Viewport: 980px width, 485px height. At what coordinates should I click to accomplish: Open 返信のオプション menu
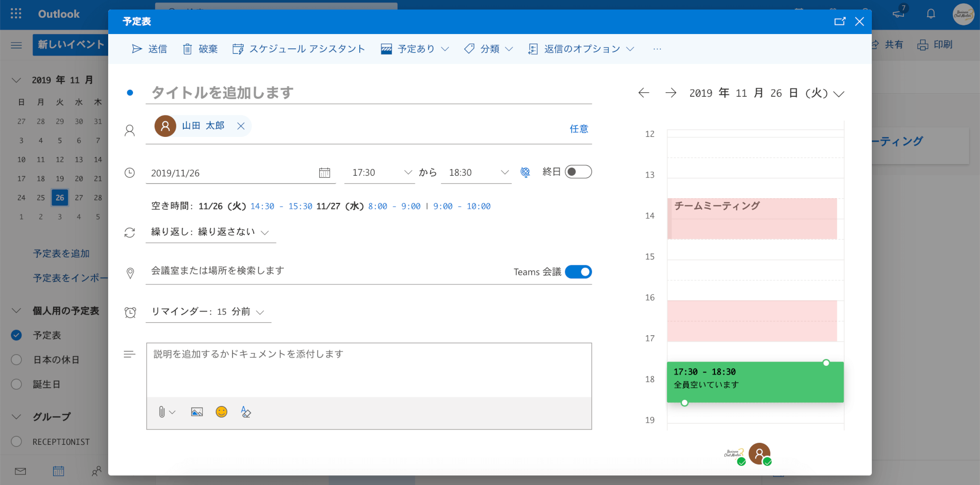coord(581,49)
